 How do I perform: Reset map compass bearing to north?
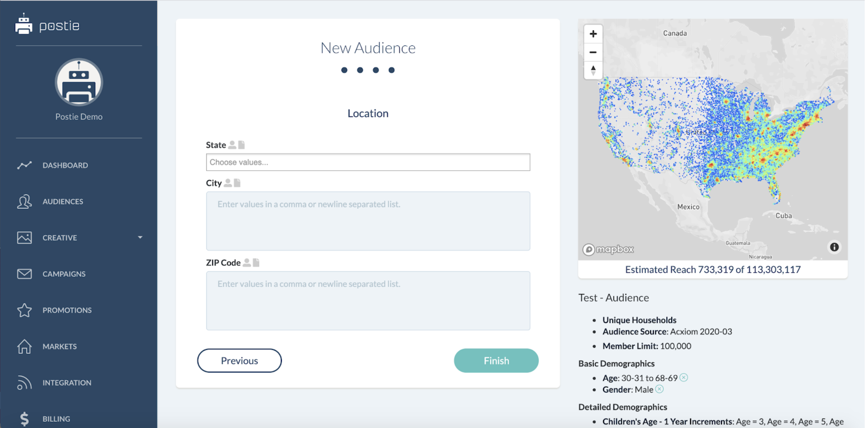pyautogui.click(x=593, y=71)
